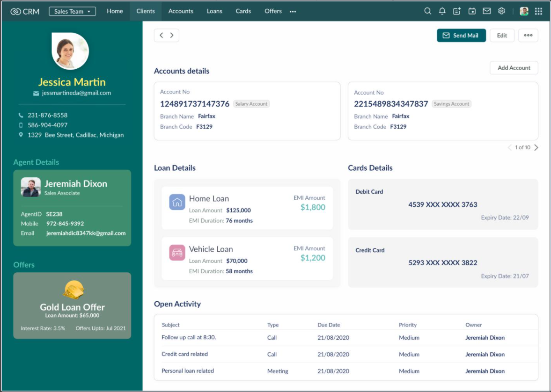Image resolution: width=551 pixels, height=392 pixels.
Task: Switch to the Offers tab
Action: pos(273,11)
